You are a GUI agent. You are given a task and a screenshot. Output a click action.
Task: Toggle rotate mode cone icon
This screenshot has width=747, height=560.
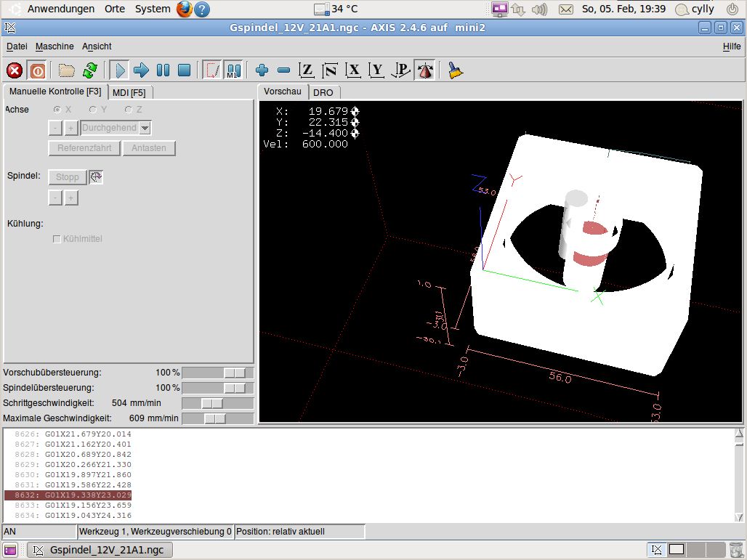pos(425,70)
